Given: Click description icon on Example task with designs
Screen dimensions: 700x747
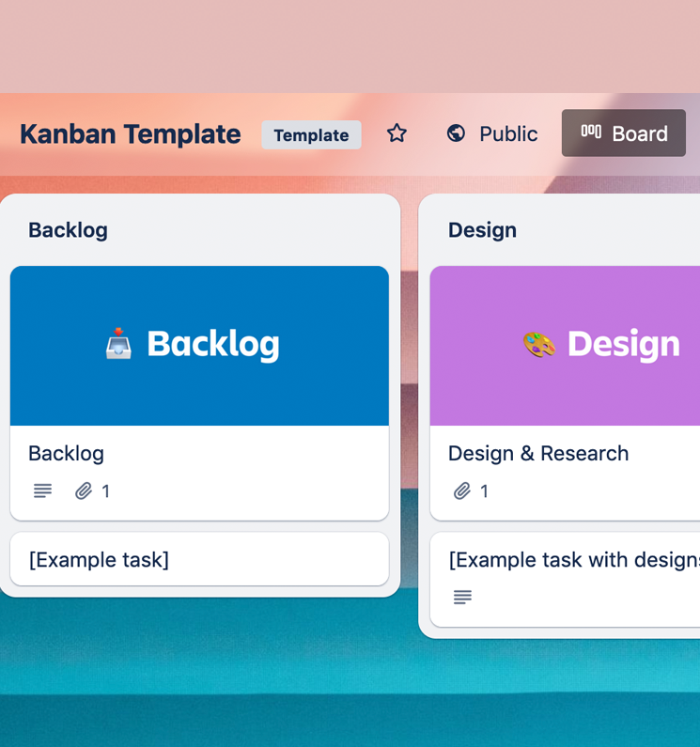Looking at the screenshot, I should [462, 597].
